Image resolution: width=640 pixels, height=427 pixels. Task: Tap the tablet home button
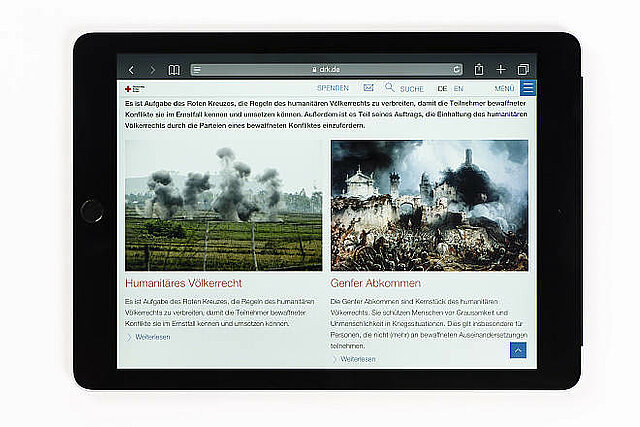pyautogui.click(x=91, y=211)
